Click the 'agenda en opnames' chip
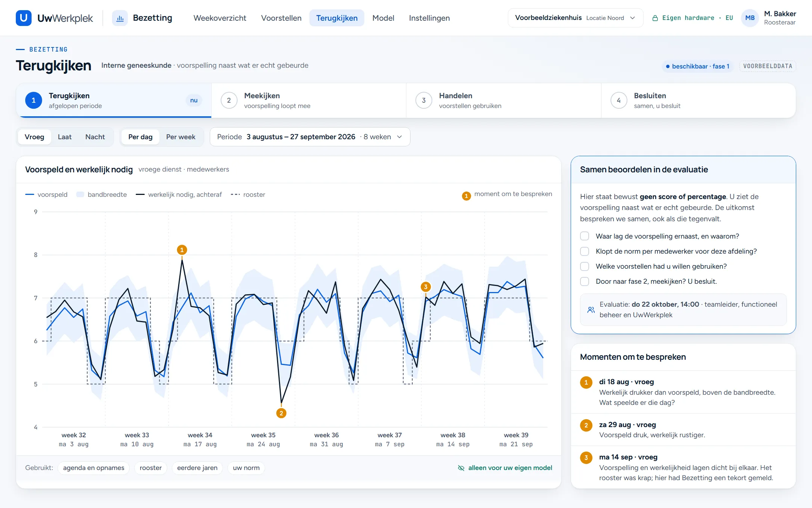Screen dimensions: 812x508 (94, 468)
